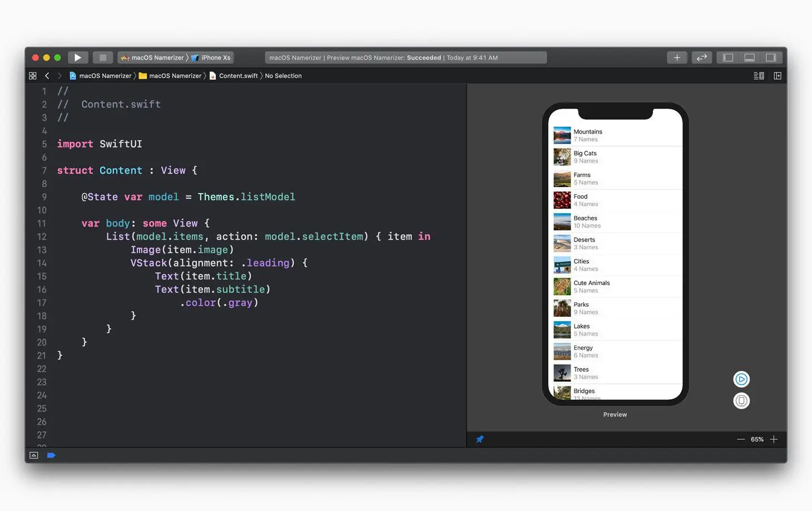Open the No Selection jump bar menu
The image size is (812, 511).
point(284,76)
